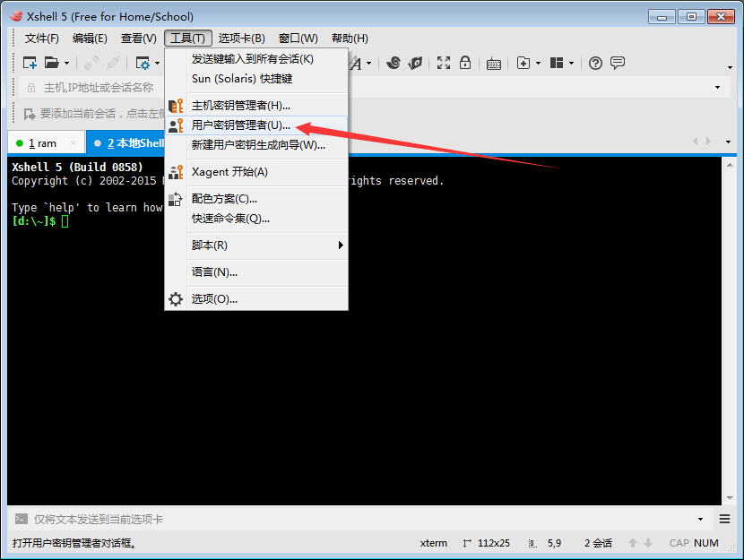The image size is (744, 560).
Task: Close the open 工具(T) menu
Action: pyautogui.click(x=188, y=39)
